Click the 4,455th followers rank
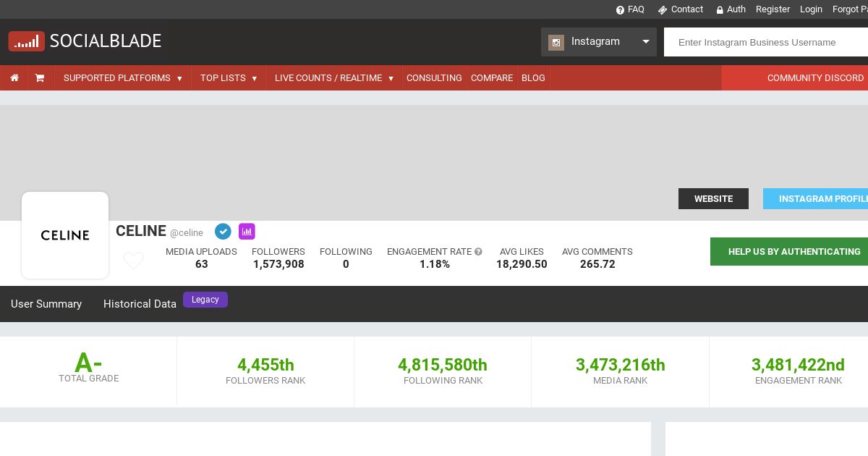Image resolution: width=868 pixels, height=456 pixels. pos(265,365)
